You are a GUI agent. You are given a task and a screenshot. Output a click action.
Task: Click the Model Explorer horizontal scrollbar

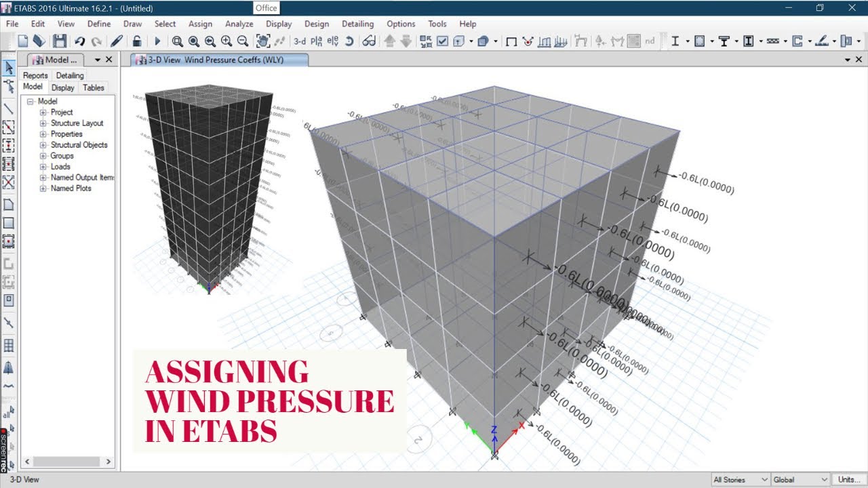coord(67,461)
